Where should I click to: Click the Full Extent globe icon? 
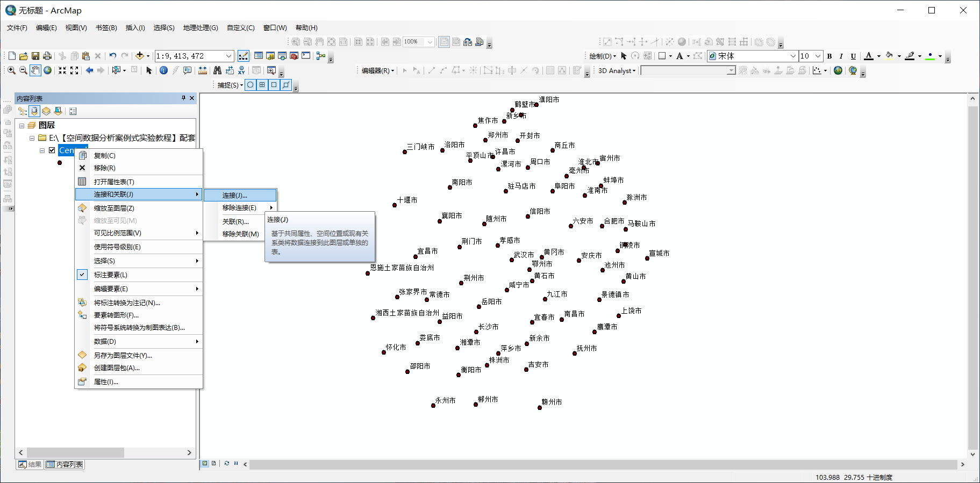point(48,70)
